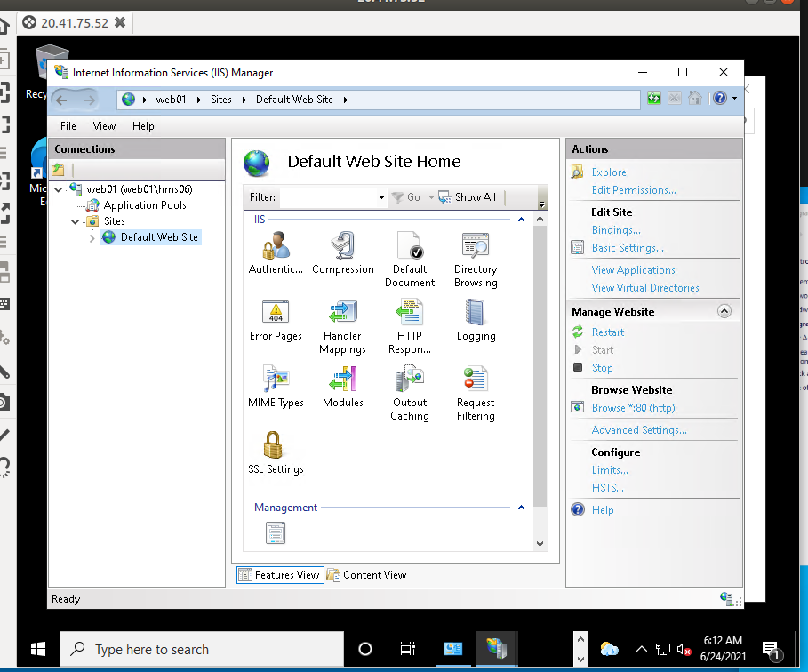Restart the website
This screenshot has height=672, width=808.
(607, 332)
